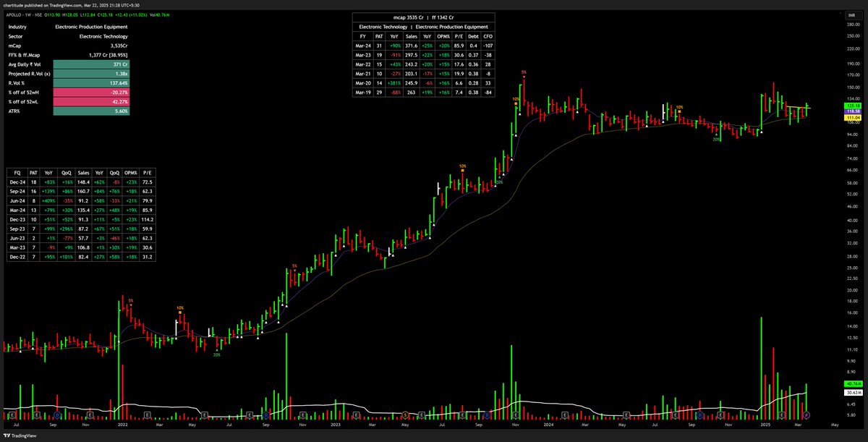The width and height of the screenshot is (868, 442).
Task: Click the R.Vol % value 137.64%
Action: point(90,83)
